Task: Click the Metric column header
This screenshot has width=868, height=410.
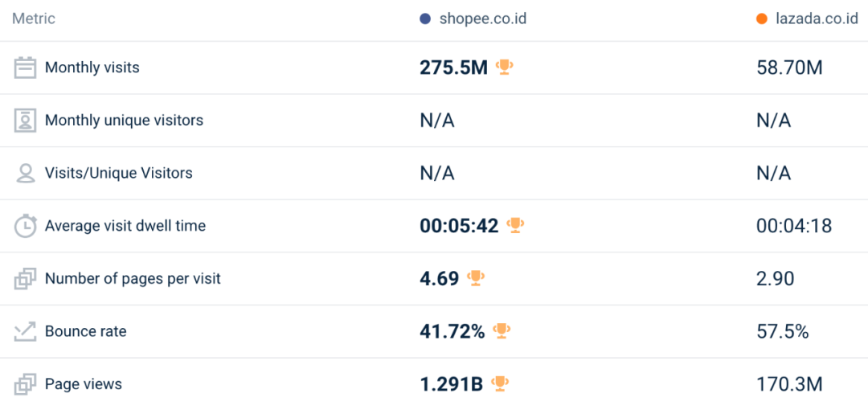Action: coord(34,18)
